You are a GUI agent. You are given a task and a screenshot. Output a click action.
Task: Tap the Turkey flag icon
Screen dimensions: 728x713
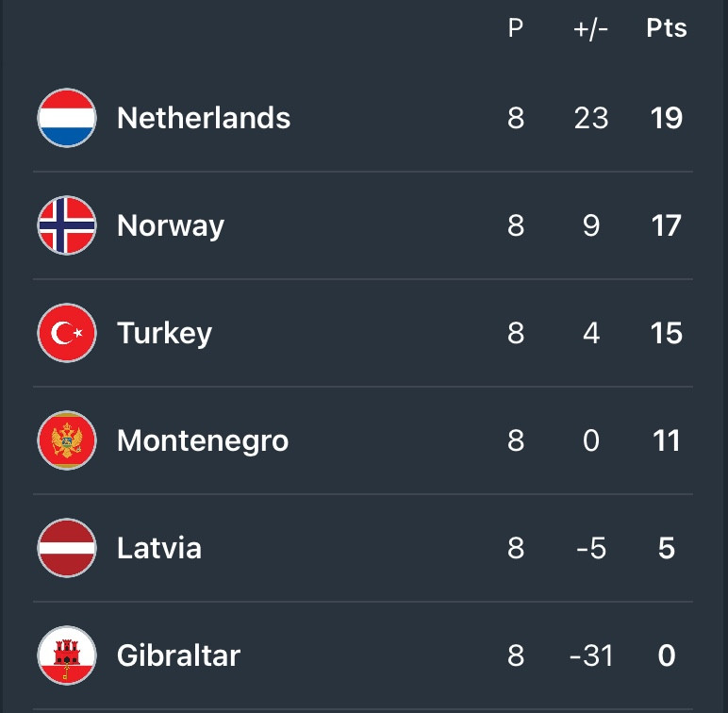(x=67, y=333)
